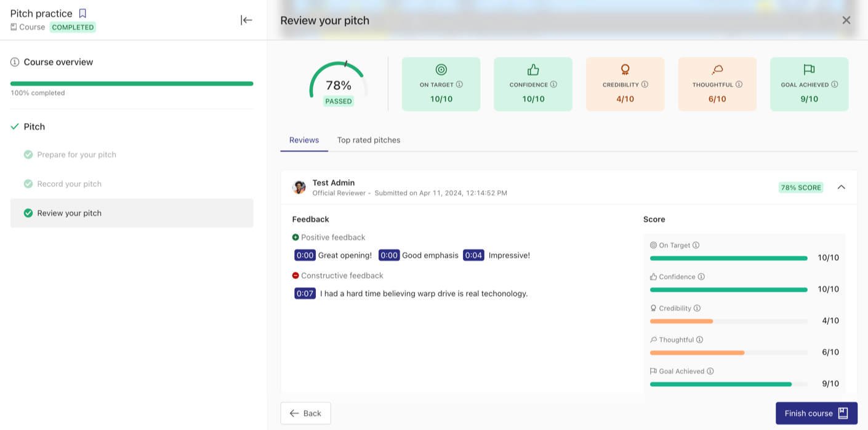Click the Confidence info icon in summary card
This screenshot has width=868, height=430.
553,85
